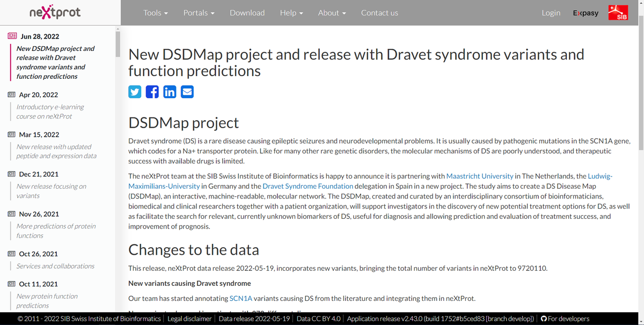This screenshot has width=644, height=325.
Task: Click the Login link
Action: tap(551, 12)
